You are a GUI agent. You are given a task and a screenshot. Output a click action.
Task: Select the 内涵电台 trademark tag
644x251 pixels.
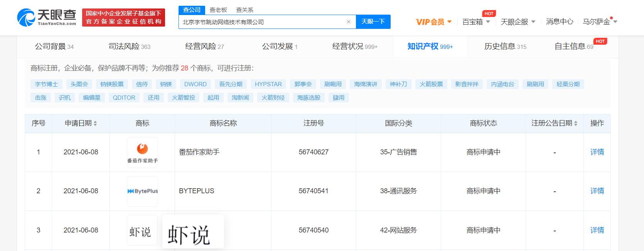(502, 84)
